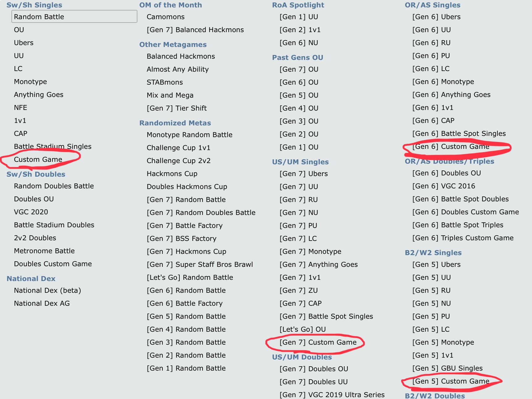Choose [Gen 4] OU from Past Gens

tap(299, 108)
